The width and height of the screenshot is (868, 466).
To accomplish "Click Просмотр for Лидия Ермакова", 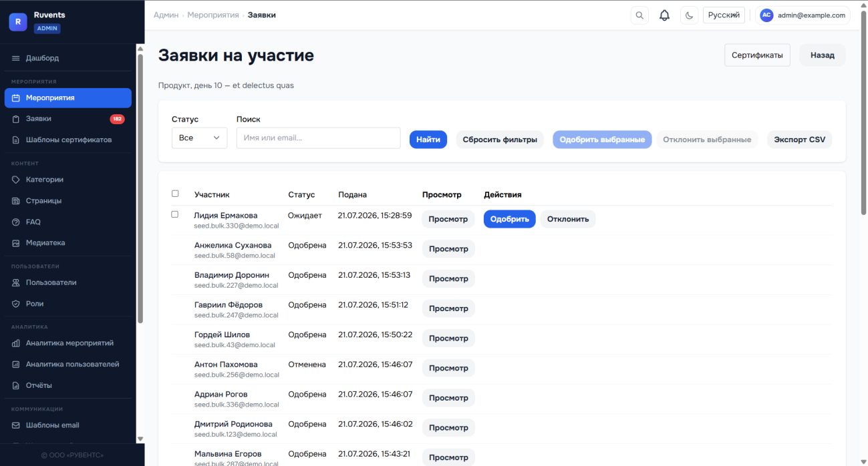I will pyautogui.click(x=448, y=219).
